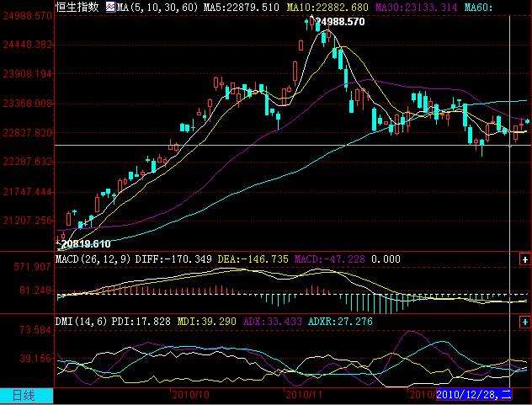Image resolution: width=532 pixels, height=405 pixels.
Task: Click the MA10:22882.680 value
Action: (327, 7)
